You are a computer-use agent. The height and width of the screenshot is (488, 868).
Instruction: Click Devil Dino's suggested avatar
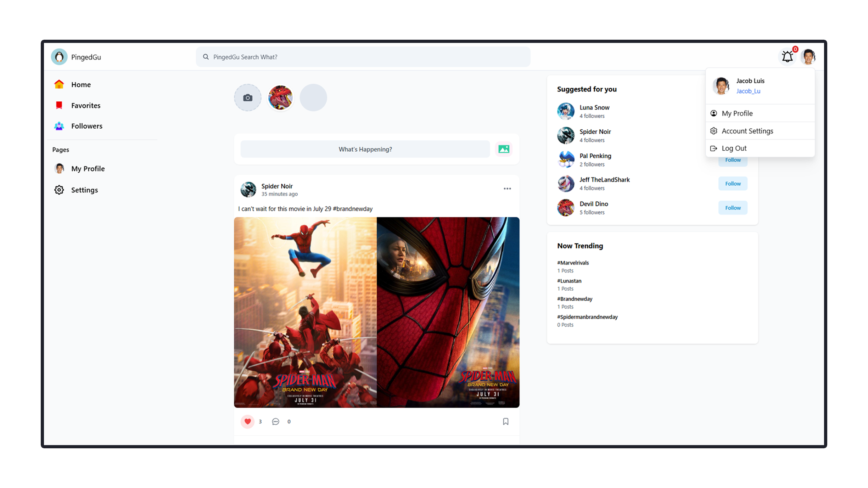(566, 208)
